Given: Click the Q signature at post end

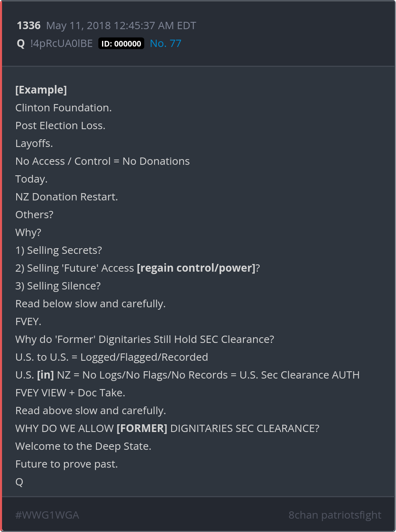Looking at the screenshot, I should point(19,482).
